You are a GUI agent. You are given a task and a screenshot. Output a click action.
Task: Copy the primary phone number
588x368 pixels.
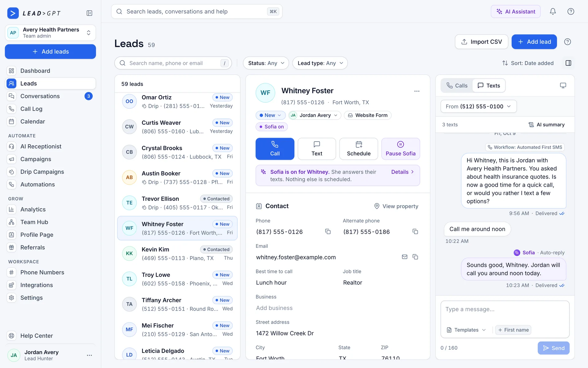pyautogui.click(x=328, y=232)
